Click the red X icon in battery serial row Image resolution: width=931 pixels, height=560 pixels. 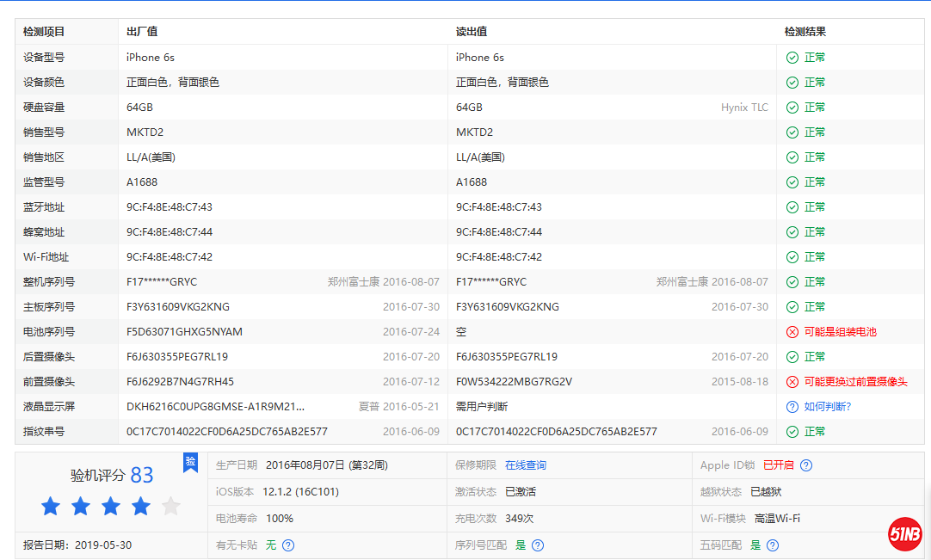tap(792, 332)
